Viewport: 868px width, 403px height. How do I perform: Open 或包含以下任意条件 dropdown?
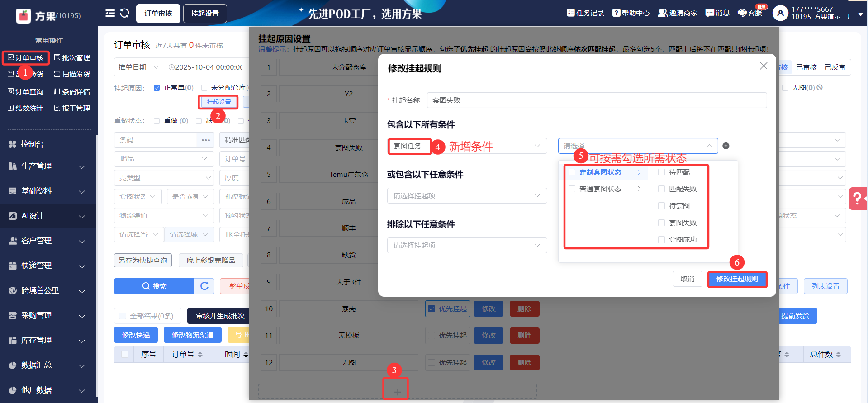point(467,196)
